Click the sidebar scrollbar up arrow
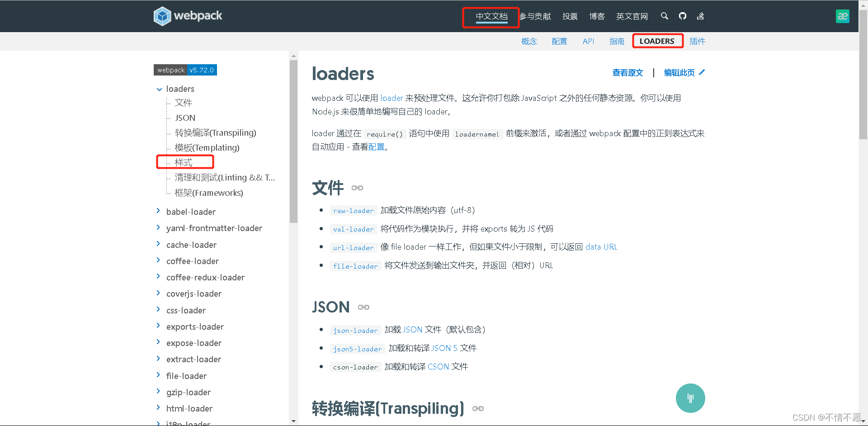The image size is (868, 426). [x=294, y=57]
